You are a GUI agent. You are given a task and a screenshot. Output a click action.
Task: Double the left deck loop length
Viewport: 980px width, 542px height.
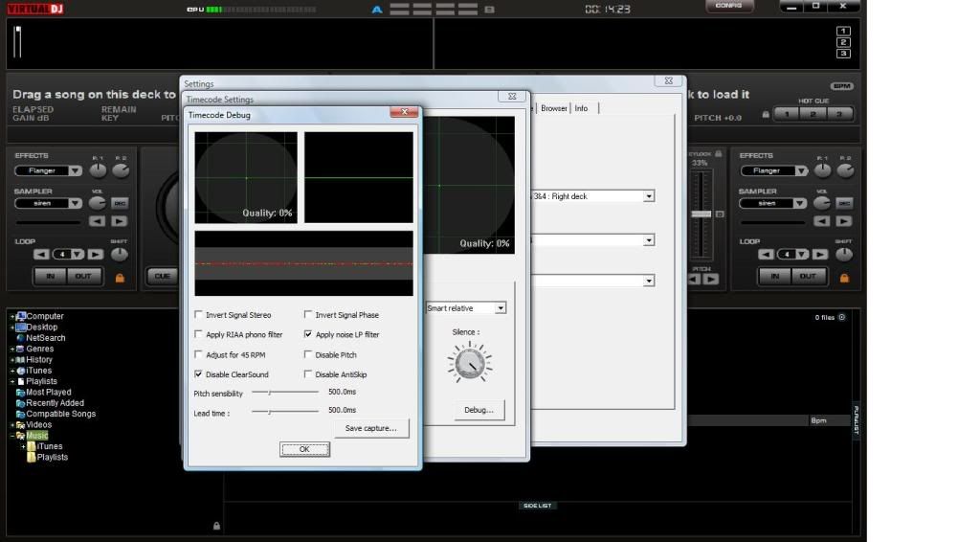tap(96, 255)
